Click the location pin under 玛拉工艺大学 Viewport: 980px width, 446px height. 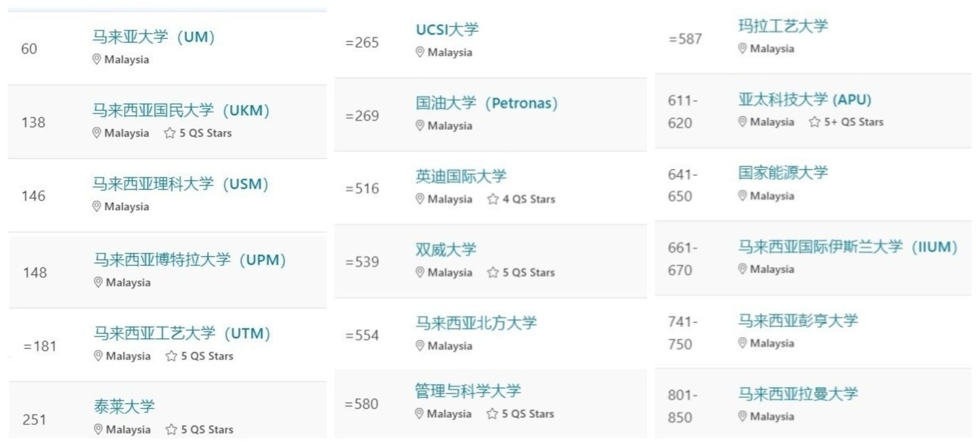(742, 48)
